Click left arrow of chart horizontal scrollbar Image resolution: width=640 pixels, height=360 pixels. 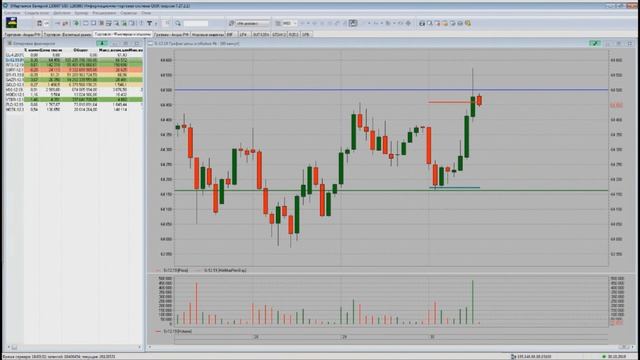(150, 347)
